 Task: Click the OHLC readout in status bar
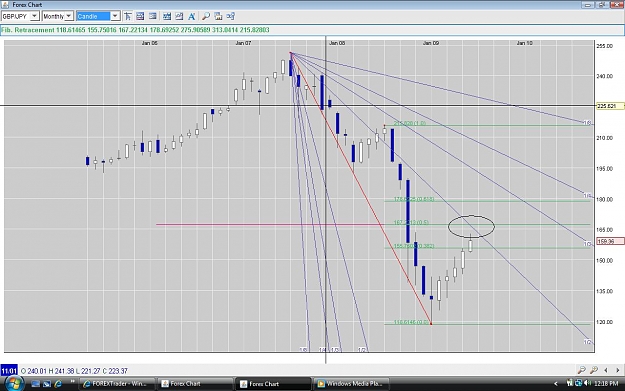tap(74, 371)
